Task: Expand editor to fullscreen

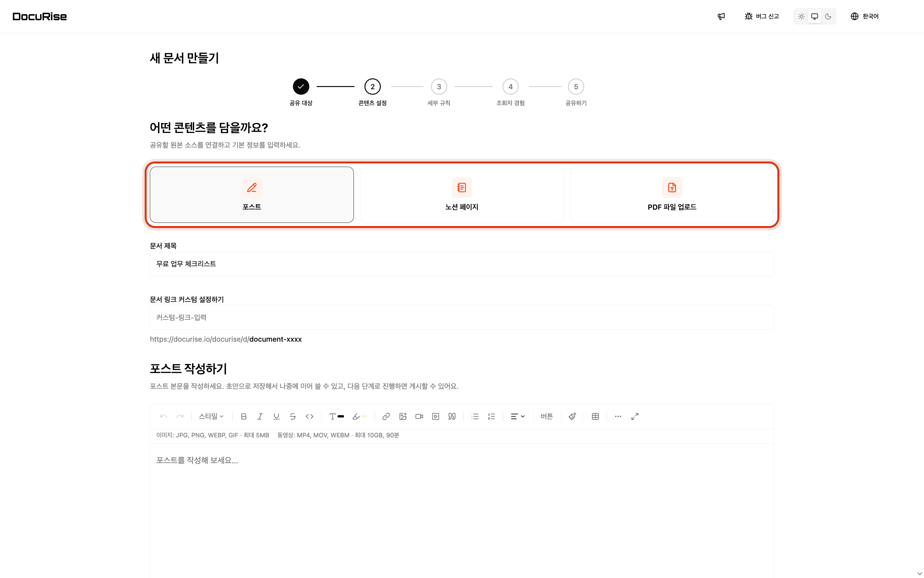Action: [x=635, y=416]
